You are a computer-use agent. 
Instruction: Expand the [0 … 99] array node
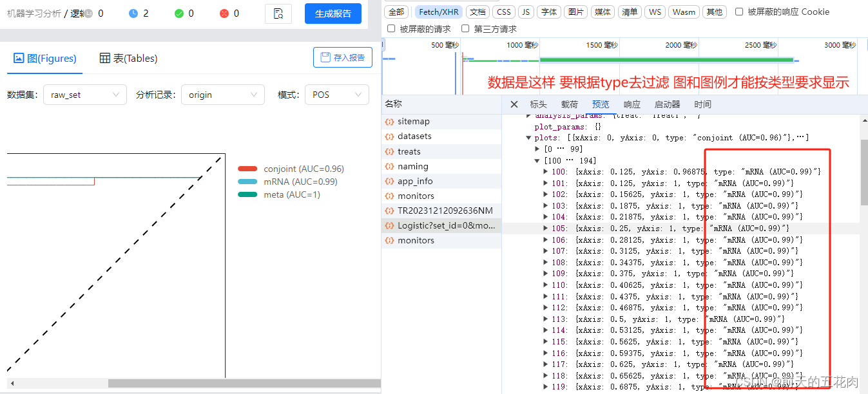(537, 148)
